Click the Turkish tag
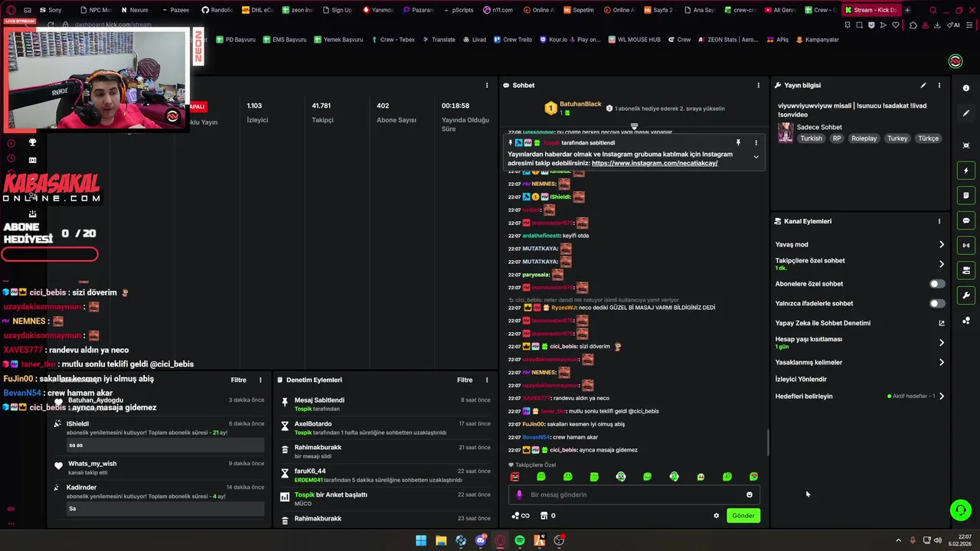Viewport: 980px width, 551px height. pos(811,139)
